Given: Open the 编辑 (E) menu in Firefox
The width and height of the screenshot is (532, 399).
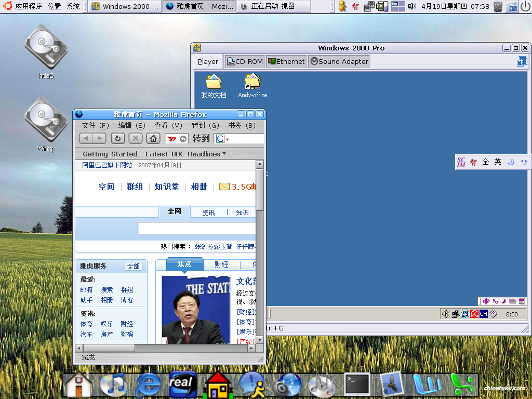Looking at the screenshot, I should pyautogui.click(x=131, y=126).
